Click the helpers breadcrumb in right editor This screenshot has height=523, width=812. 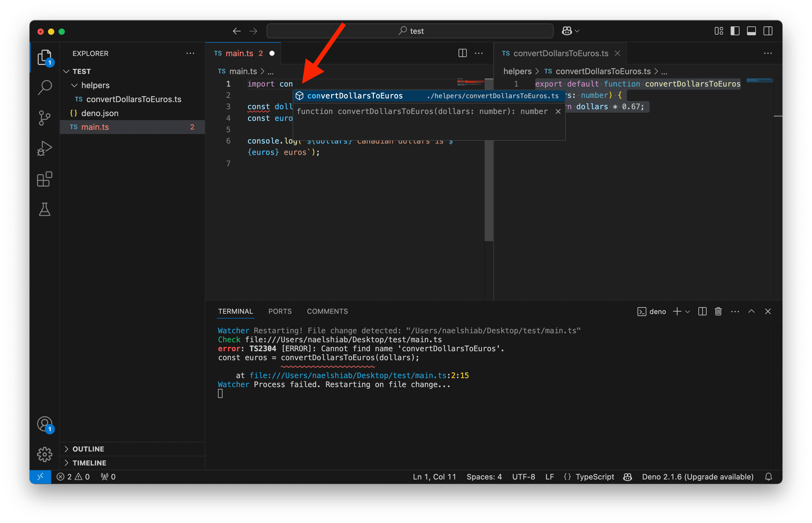(518, 71)
